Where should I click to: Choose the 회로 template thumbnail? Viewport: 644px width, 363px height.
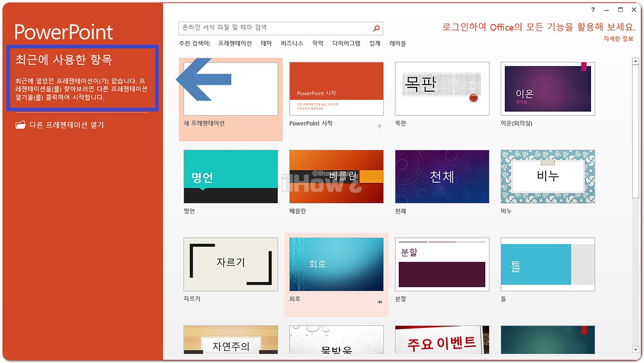pos(336,264)
